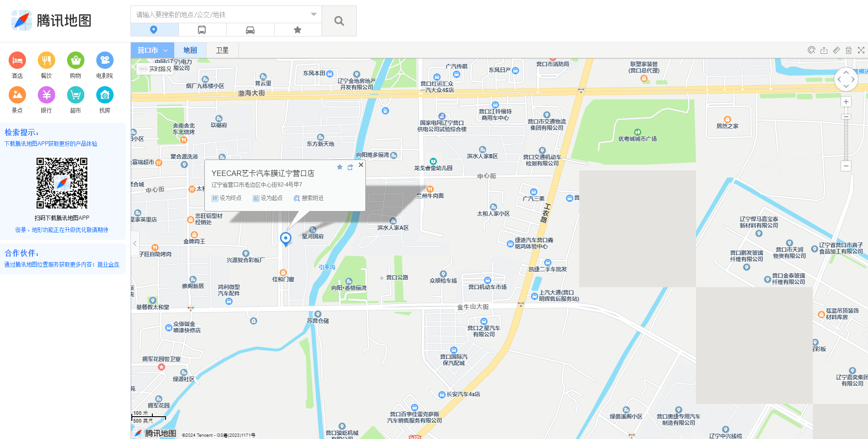The image size is (868, 439).
Task: Favorite YEECAR location with popup star
Action: pyautogui.click(x=339, y=167)
